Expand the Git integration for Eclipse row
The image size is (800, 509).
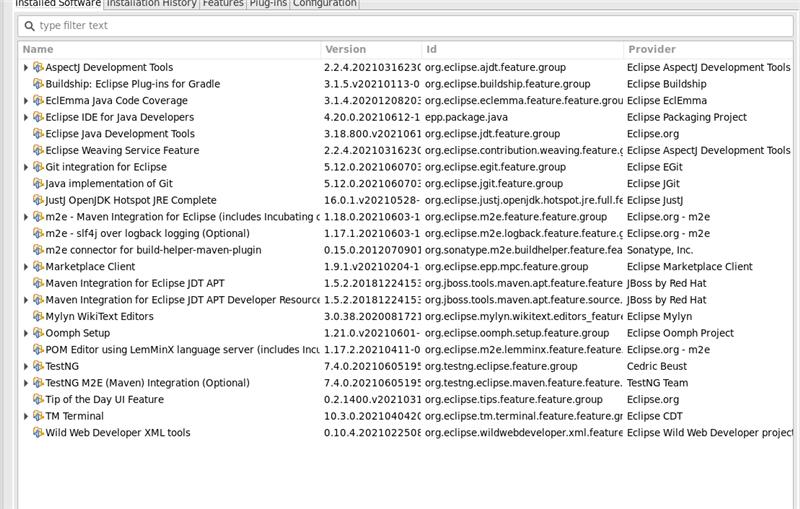[x=26, y=167]
